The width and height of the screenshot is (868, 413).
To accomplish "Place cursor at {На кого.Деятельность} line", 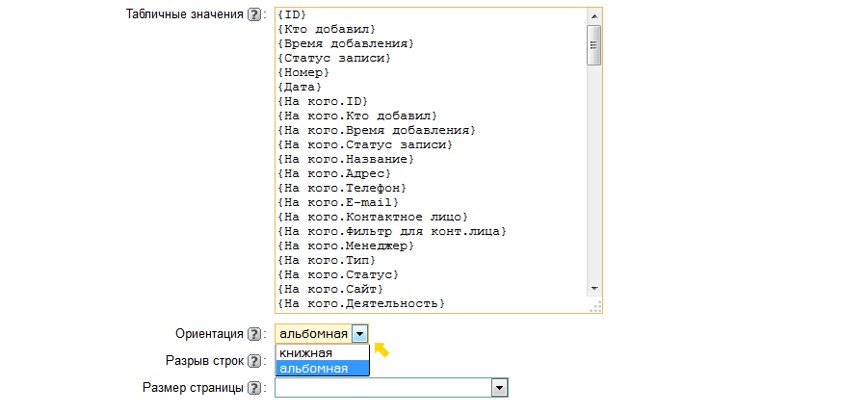I will 359,303.
